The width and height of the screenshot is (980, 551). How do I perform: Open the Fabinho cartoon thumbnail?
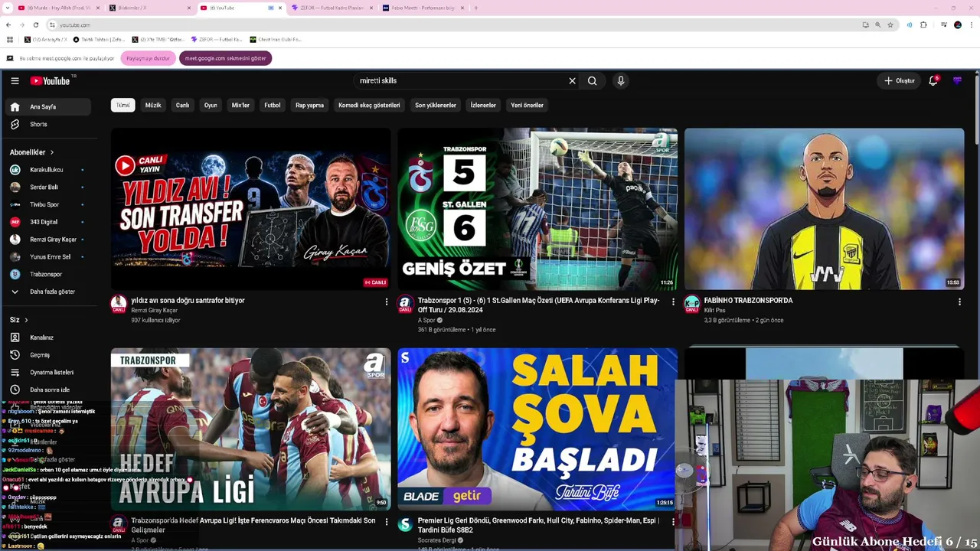click(x=824, y=209)
